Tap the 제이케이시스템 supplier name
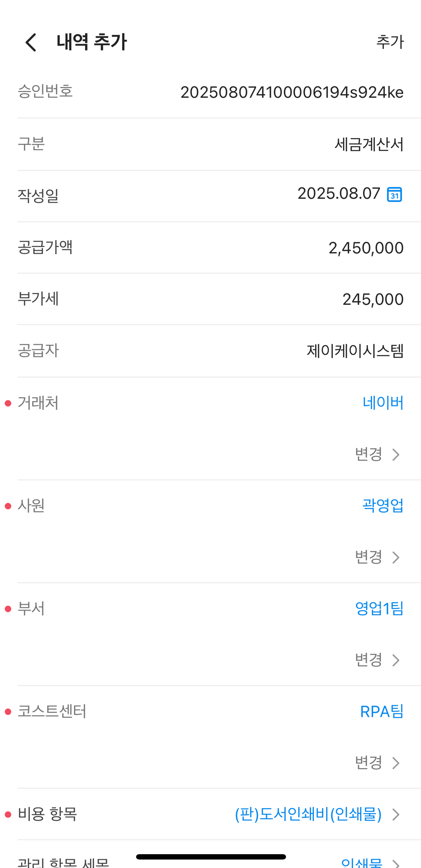Image resolution: width=421 pixels, height=868 pixels. [x=355, y=351]
